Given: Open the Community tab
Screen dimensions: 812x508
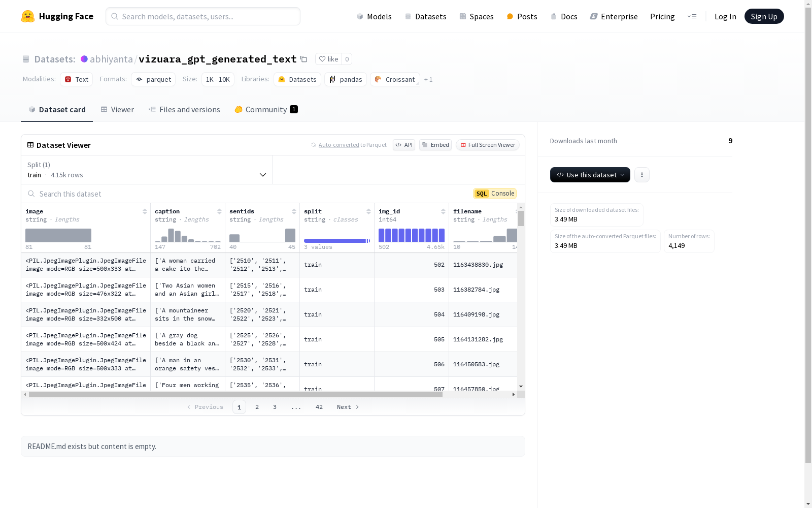Looking at the screenshot, I should click(266, 110).
